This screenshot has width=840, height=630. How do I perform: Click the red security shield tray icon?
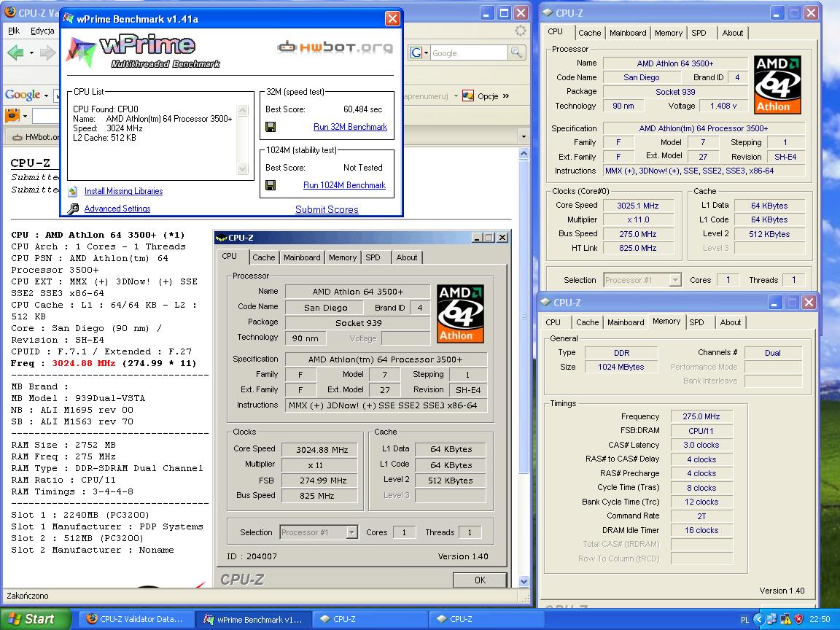798,619
